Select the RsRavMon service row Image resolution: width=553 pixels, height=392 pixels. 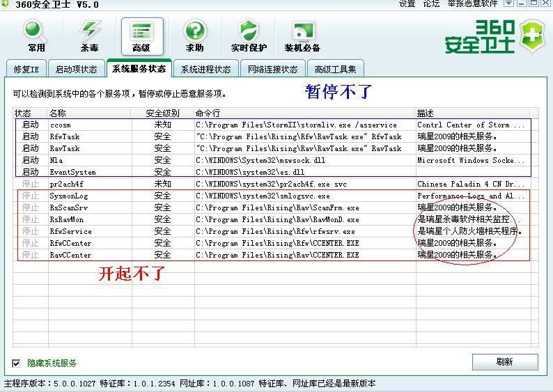tap(273, 219)
